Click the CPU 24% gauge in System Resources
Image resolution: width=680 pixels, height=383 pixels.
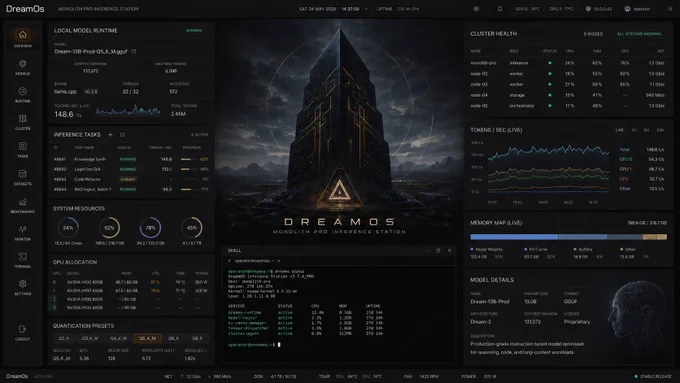[68, 227]
